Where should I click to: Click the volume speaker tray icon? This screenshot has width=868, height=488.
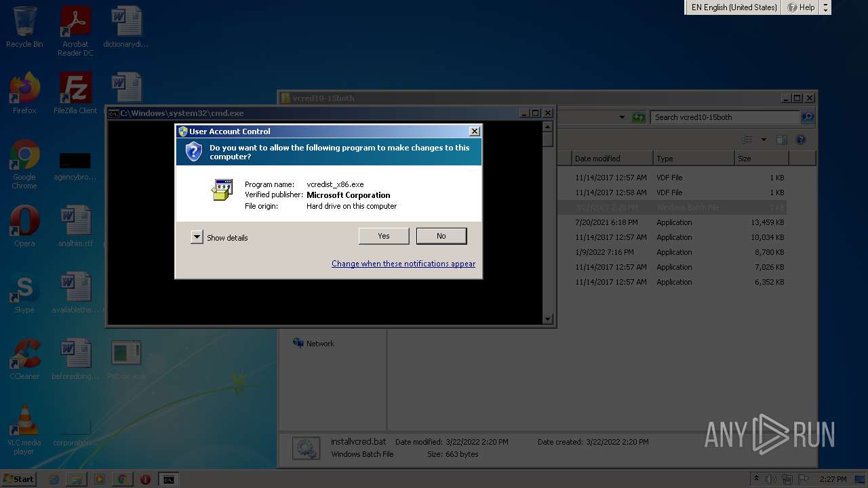tap(771, 479)
